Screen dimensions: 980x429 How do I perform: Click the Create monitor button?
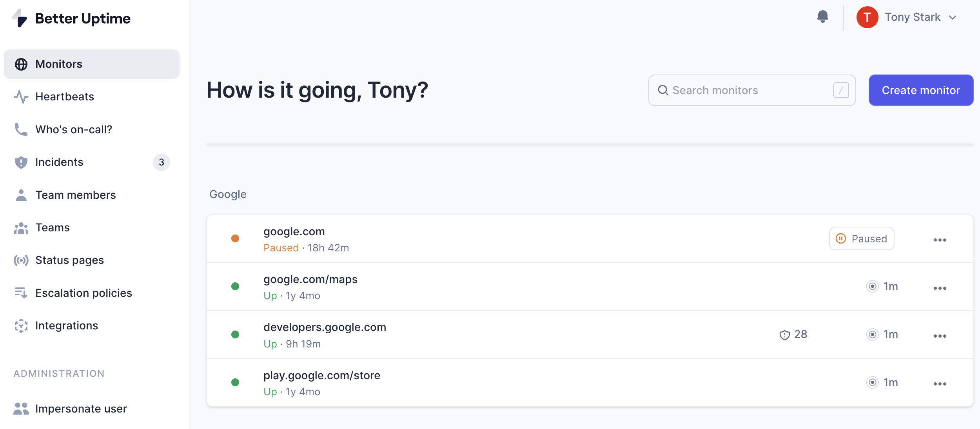coord(921,90)
